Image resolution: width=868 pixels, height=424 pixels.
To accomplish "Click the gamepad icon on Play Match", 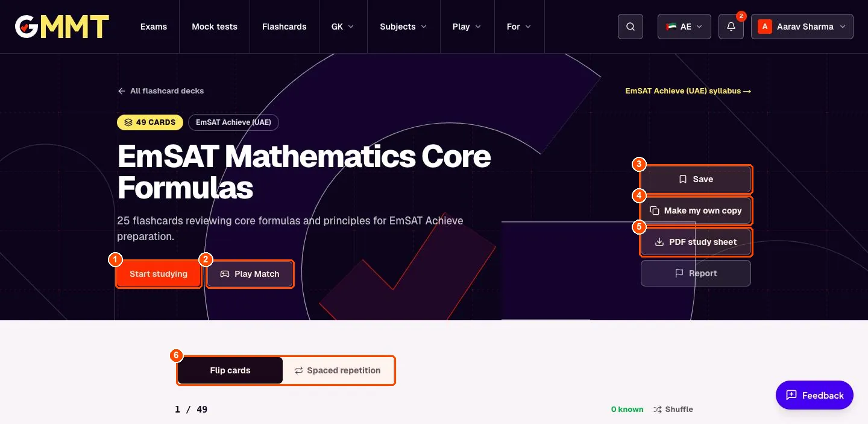I will 225,274.
